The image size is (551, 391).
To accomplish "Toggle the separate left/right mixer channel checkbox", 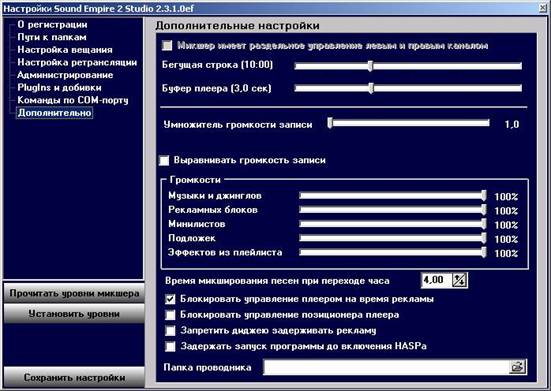I will (167, 46).
